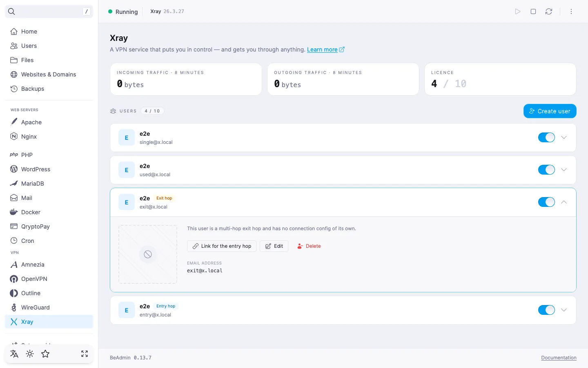Image resolution: width=588 pixels, height=368 pixels.
Task: Click the OpenVPN logo icon
Action: 14,279
